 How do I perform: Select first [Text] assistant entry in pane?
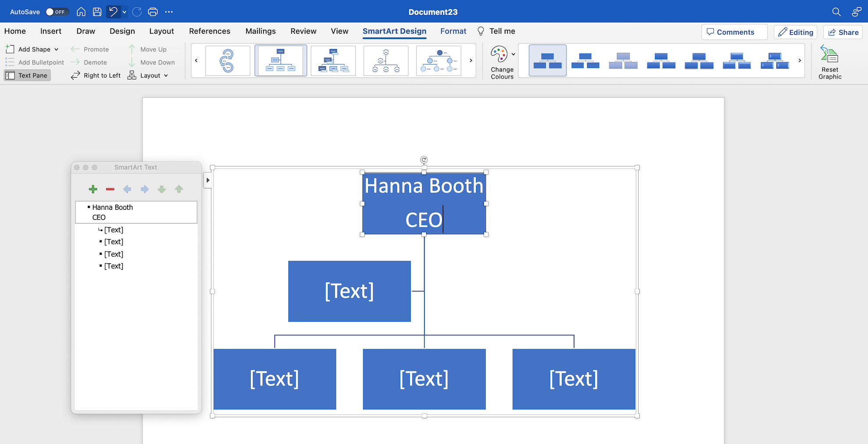click(114, 230)
